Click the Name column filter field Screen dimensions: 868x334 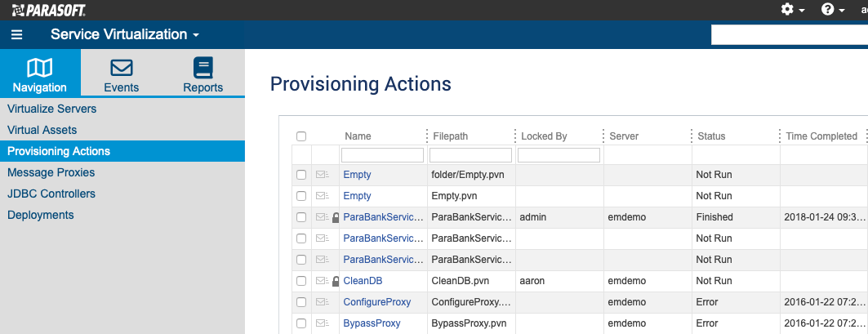pyautogui.click(x=382, y=155)
